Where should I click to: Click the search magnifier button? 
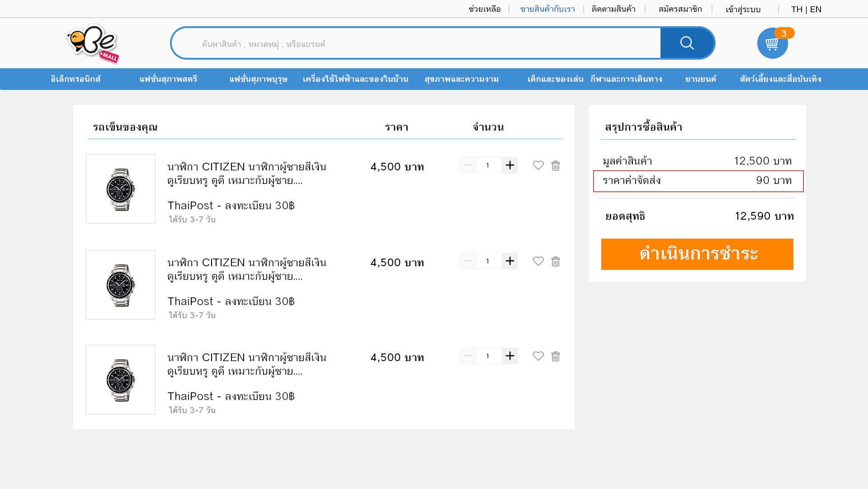[687, 43]
